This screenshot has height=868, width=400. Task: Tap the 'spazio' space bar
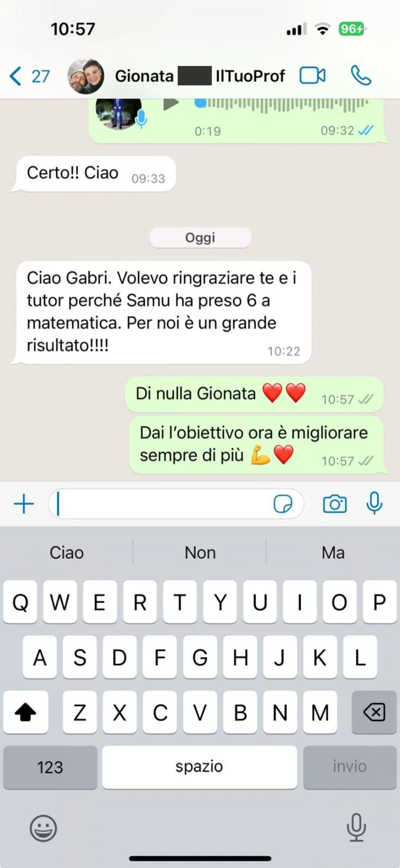pos(199,767)
